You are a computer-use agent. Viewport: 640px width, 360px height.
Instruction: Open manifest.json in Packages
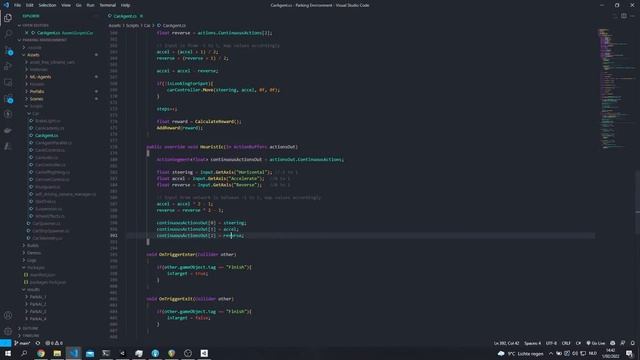coord(42,275)
